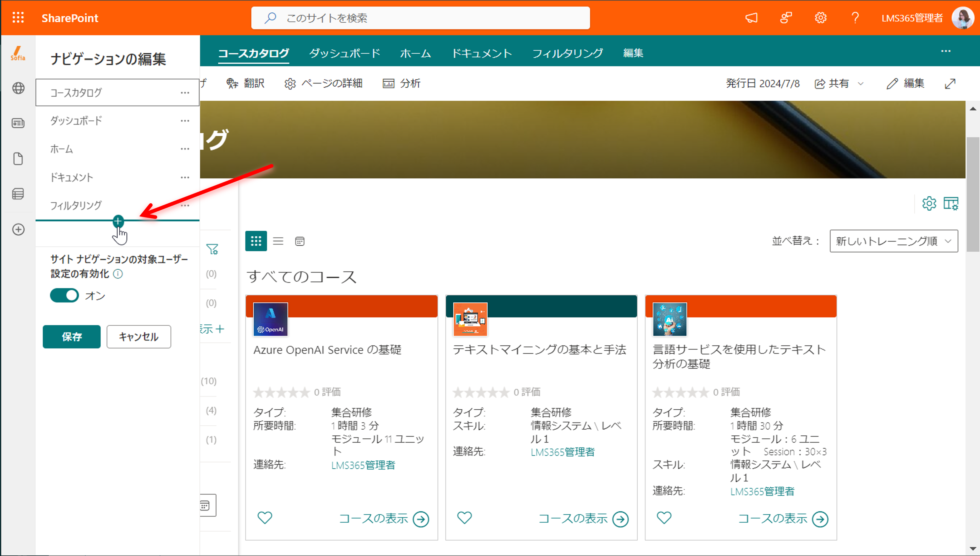
Task: Toggle the audience targeting switch オン
Action: (64, 295)
